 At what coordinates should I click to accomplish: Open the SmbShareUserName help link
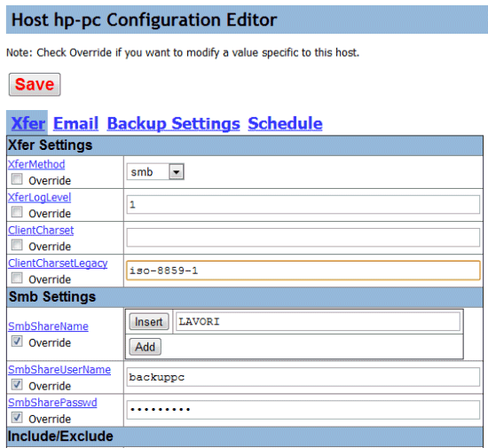tap(59, 370)
